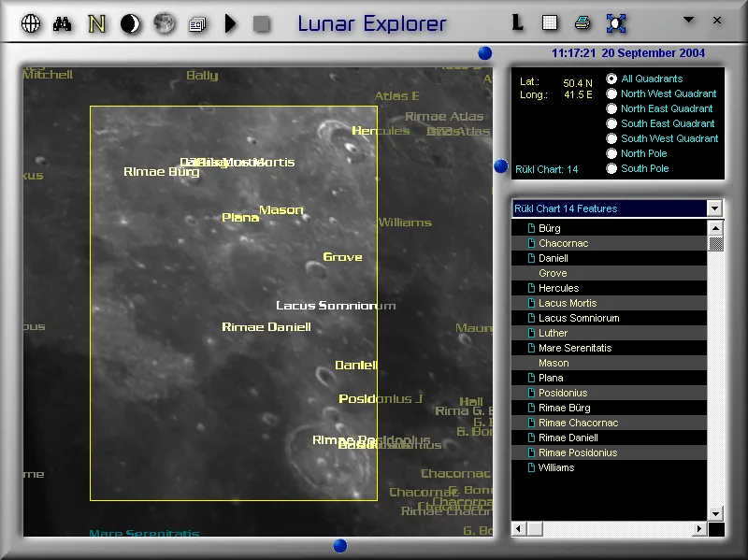Viewport: 748px width, 560px height.
Task: Click the 20 September 2004 date display
Action: pyautogui.click(x=653, y=53)
